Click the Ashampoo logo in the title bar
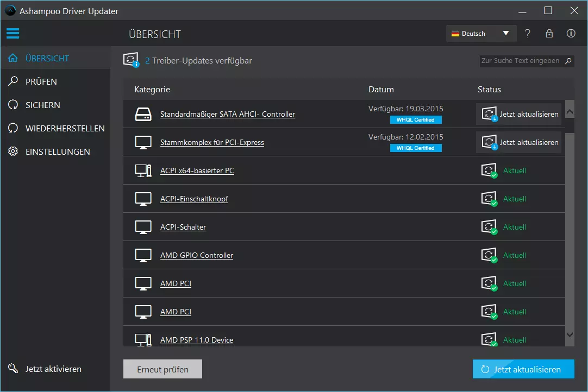588x392 pixels. (x=10, y=10)
